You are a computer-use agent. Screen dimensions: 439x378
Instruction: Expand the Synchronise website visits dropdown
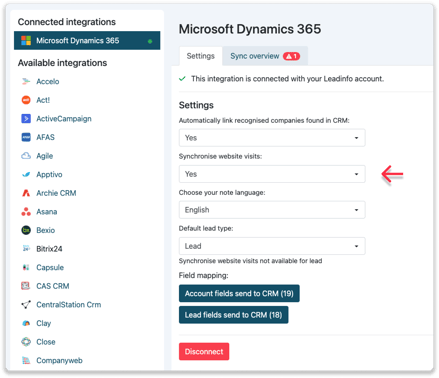click(272, 174)
